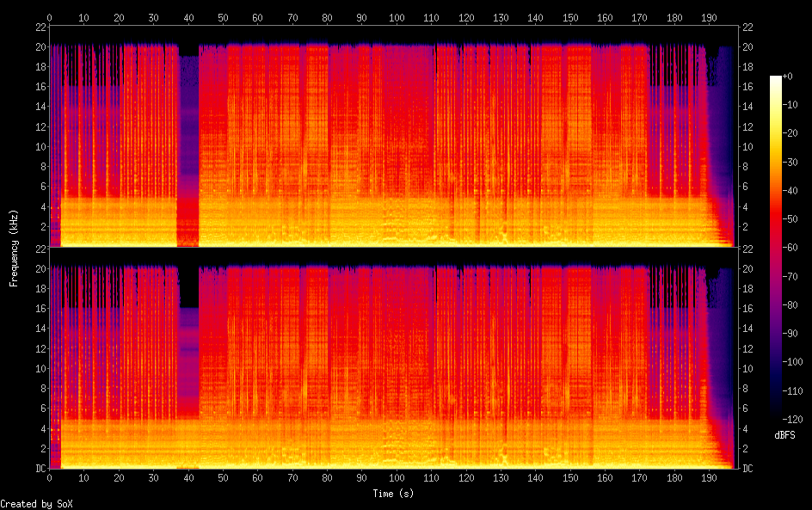Click the dBFS label below the color scale
This screenshot has width=812, height=510.
click(784, 435)
